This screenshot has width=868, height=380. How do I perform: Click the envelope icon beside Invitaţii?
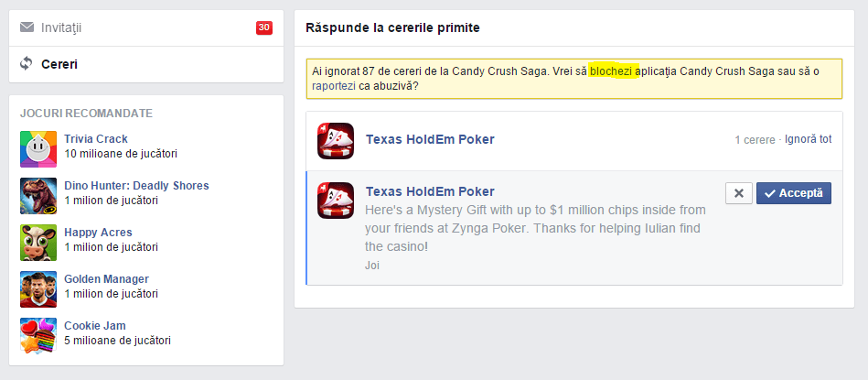point(27,27)
